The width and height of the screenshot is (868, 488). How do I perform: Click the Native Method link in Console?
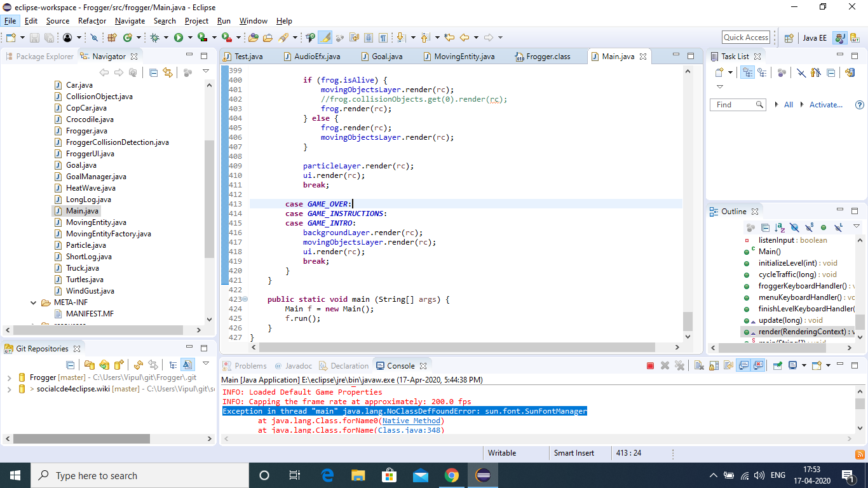coord(410,421)
